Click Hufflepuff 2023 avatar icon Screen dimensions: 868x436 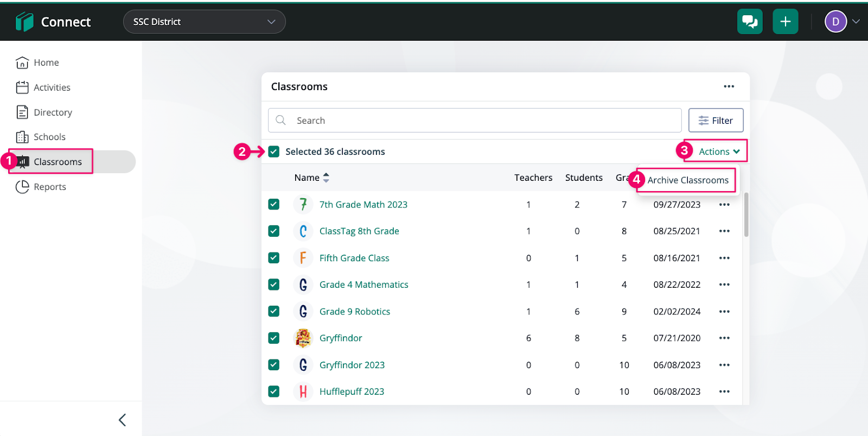(x=303, y=391)
